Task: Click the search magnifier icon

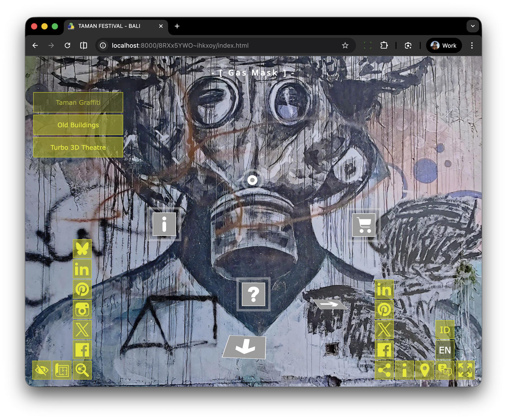Action: pyautogui.click(x=82, y=370)
